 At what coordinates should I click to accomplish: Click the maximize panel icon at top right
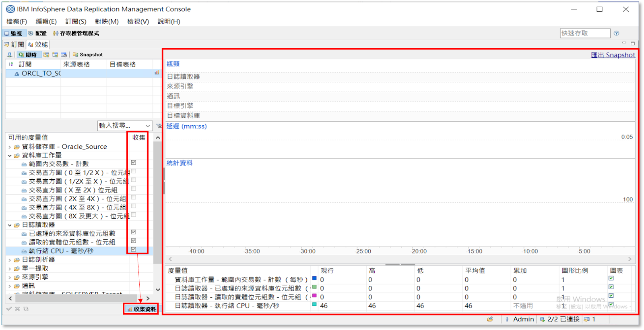pos(633,43)
